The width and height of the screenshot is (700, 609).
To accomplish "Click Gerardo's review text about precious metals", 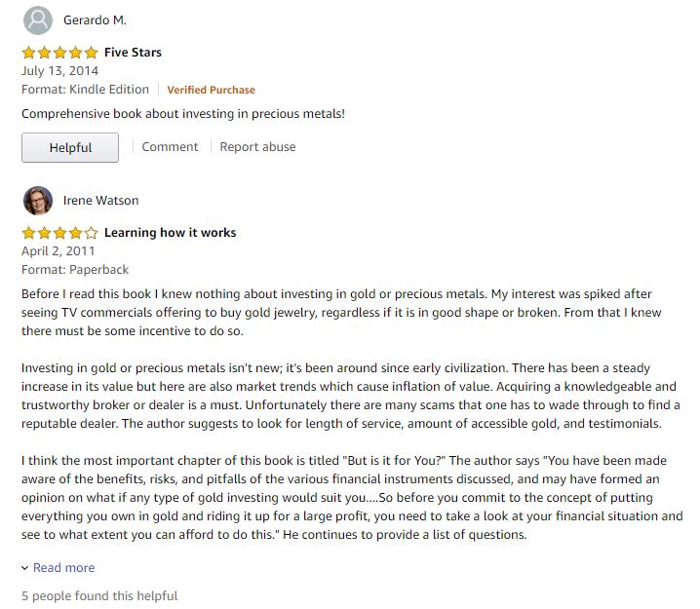I will 183,114.
